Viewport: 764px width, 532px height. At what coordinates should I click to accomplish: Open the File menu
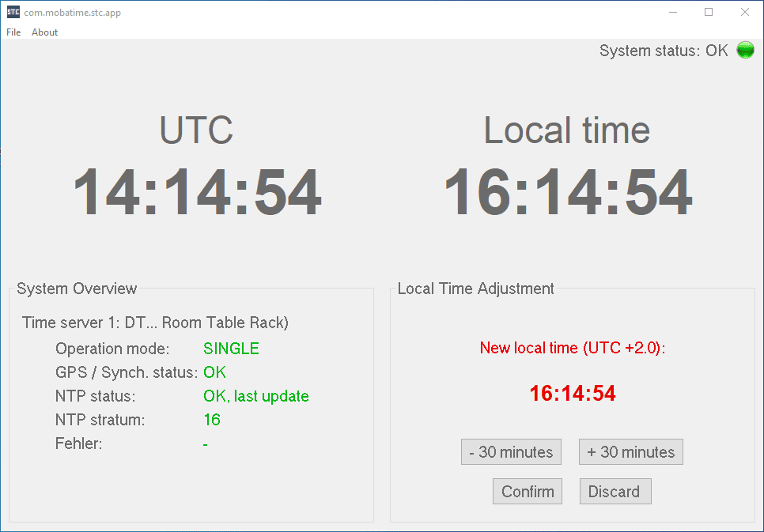coord(13,32)
